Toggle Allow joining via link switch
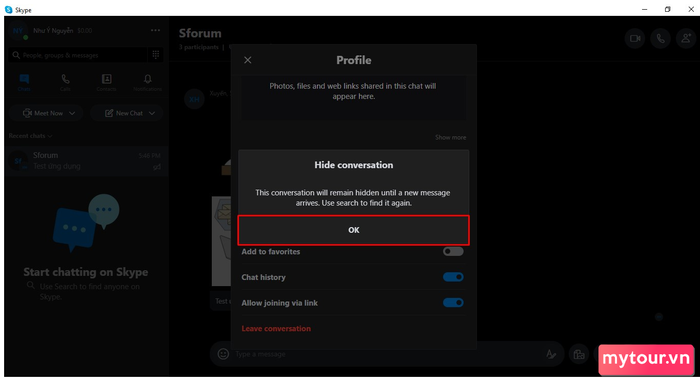 (x=453, y=303)
